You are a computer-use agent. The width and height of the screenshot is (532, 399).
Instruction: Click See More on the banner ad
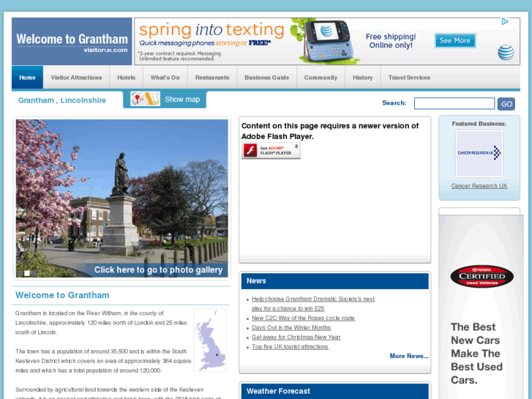(455, 41)
